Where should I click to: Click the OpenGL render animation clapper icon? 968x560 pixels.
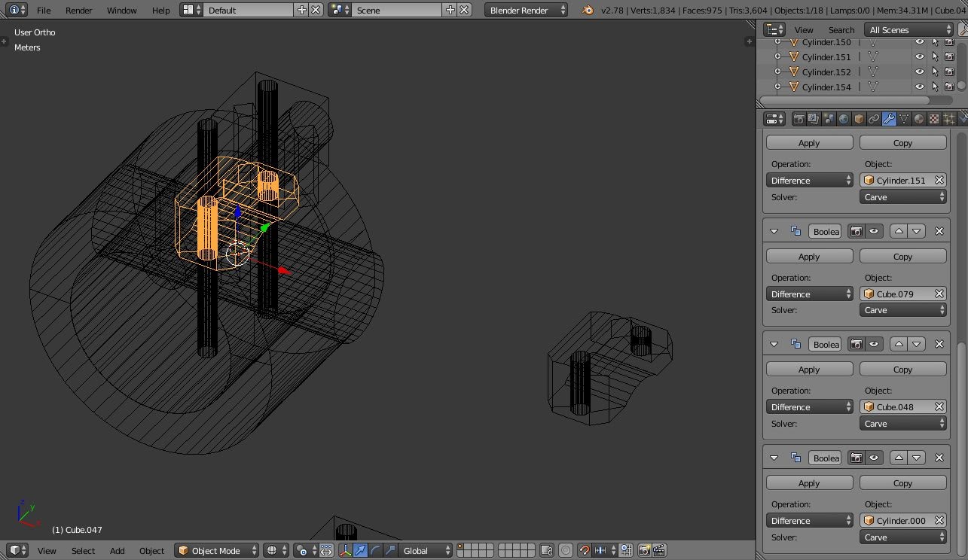[x=659, y=550]
